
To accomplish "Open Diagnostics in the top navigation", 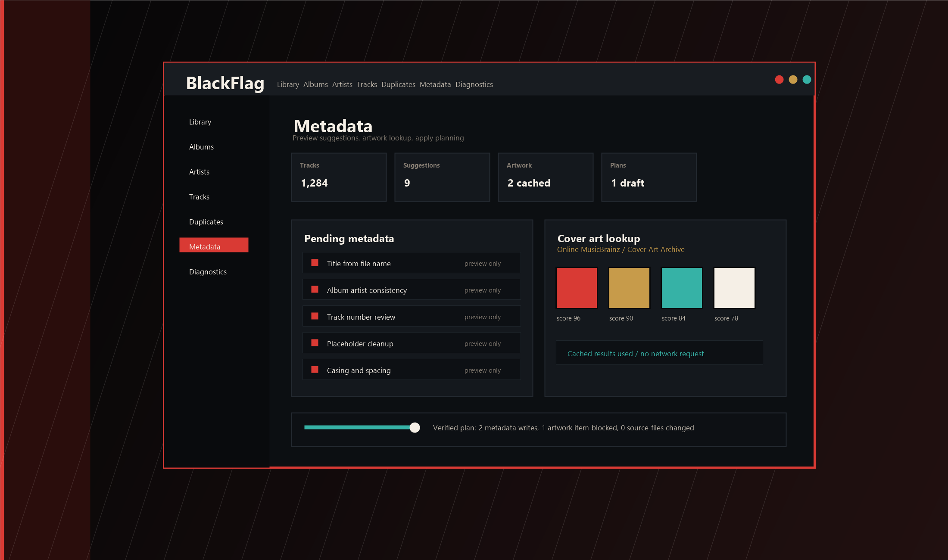I will 474,84.
